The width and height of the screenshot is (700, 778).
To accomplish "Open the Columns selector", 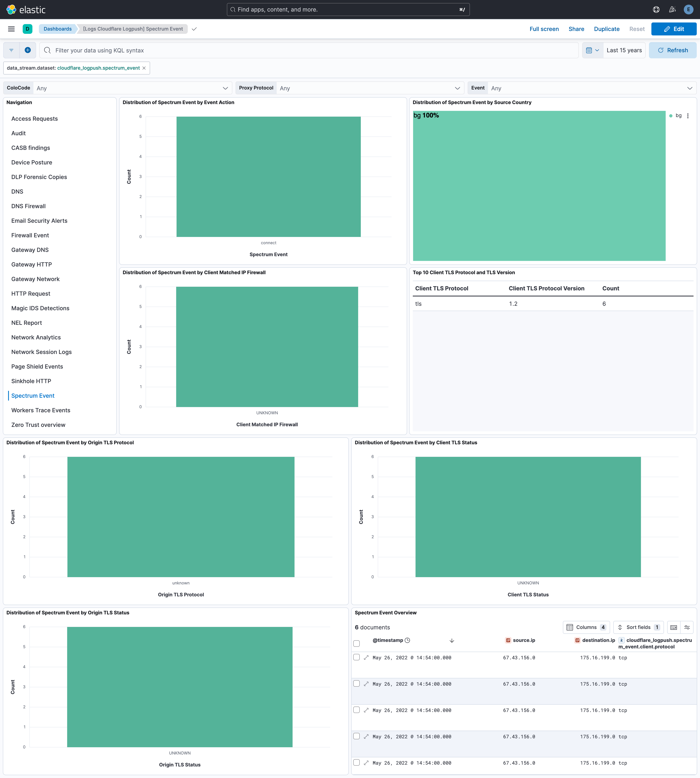I will click(587, 627).
